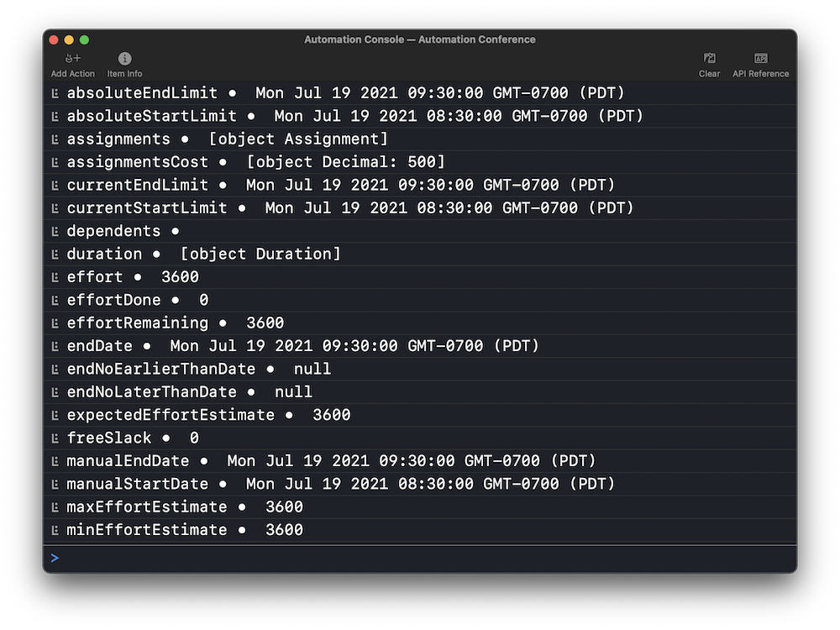Open the Item Info panel
The width and height of the screenshot is (840, 630).
click(124, 59)
